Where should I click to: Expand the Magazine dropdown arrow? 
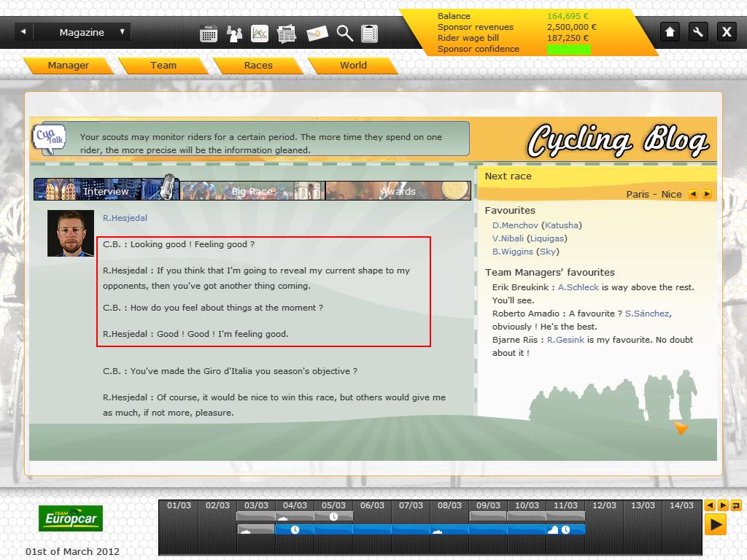[122, 32]
